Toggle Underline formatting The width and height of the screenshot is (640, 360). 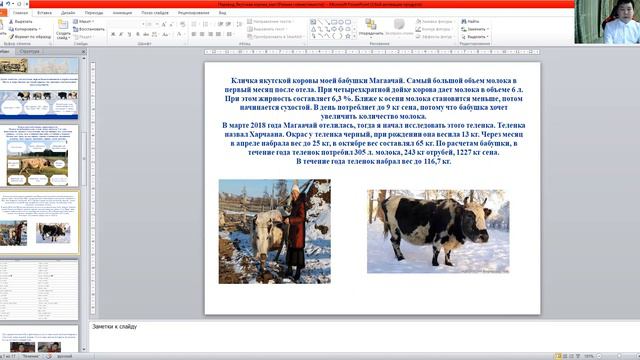(129, 35)
